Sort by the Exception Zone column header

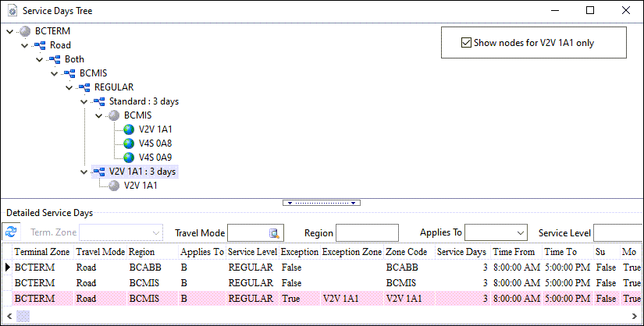pos(351,252)
